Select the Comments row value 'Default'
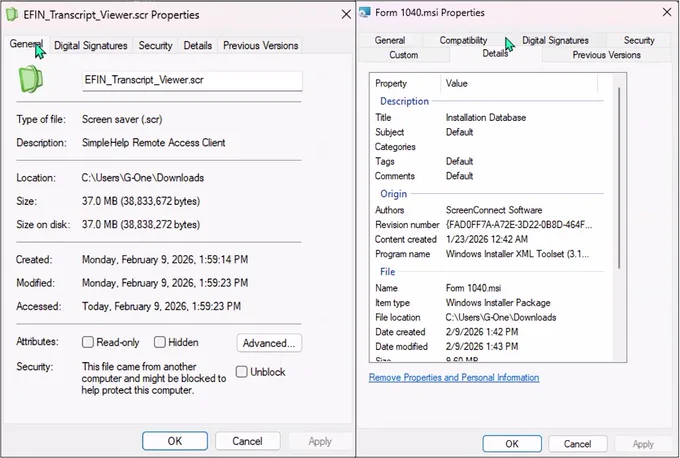 coord(459,176)
